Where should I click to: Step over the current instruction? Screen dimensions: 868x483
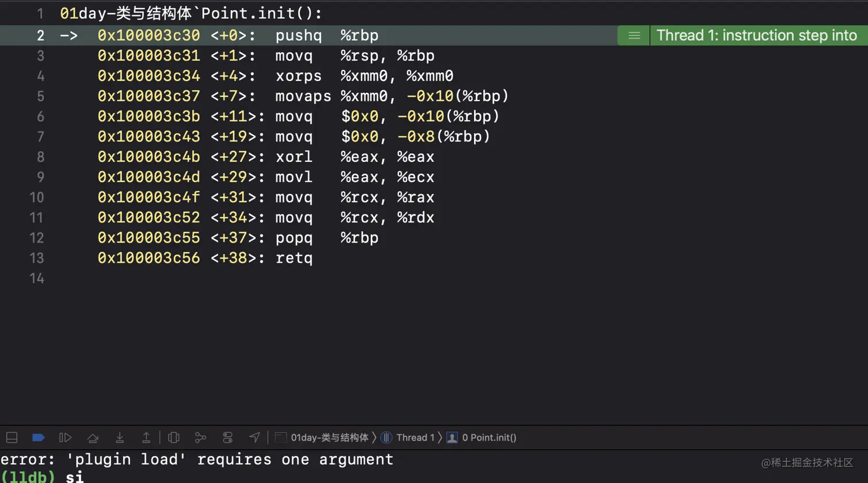[92, 438]
